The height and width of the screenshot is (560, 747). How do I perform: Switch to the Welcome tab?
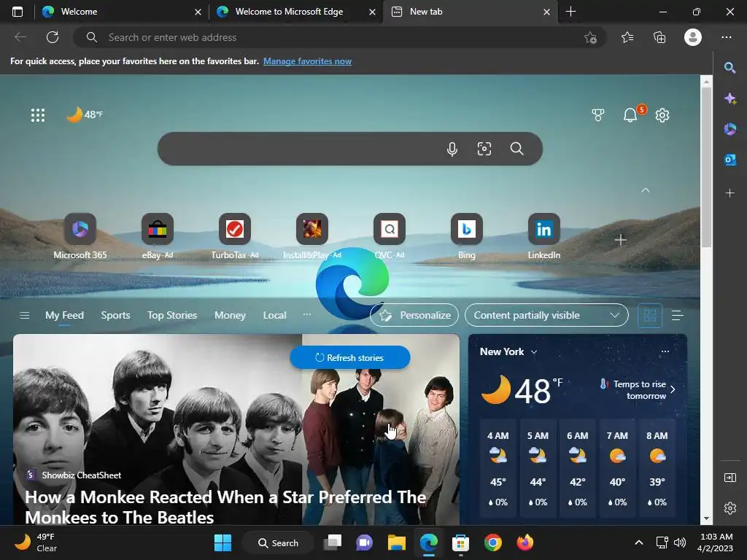click(122, 12)
